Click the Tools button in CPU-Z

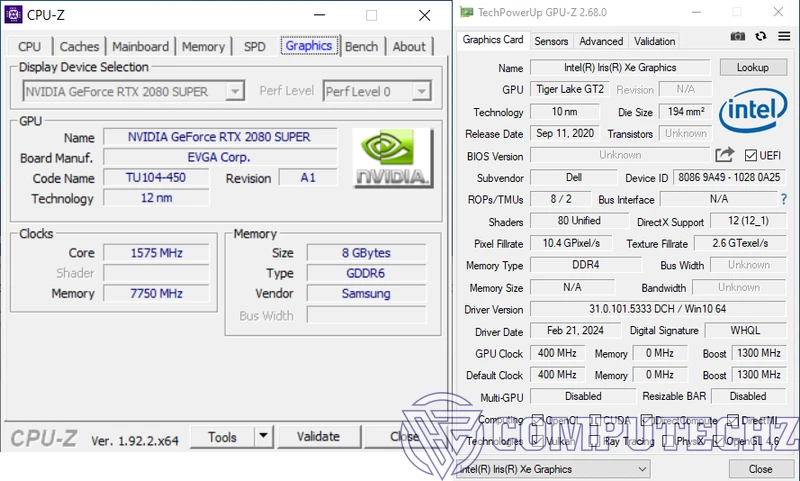tap(222, 437)
